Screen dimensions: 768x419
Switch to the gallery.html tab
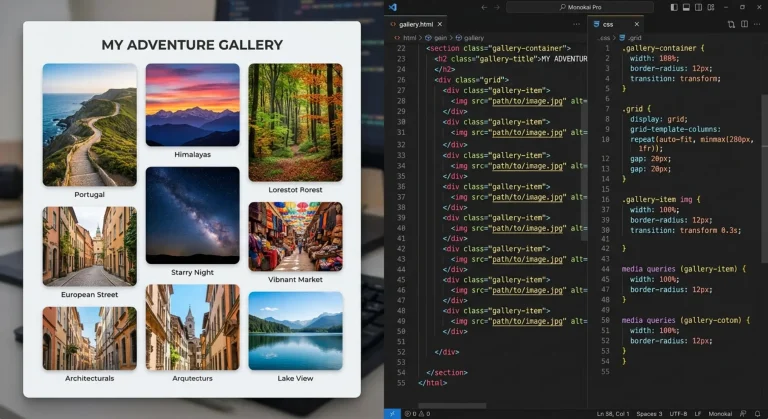tap(415, 24)
